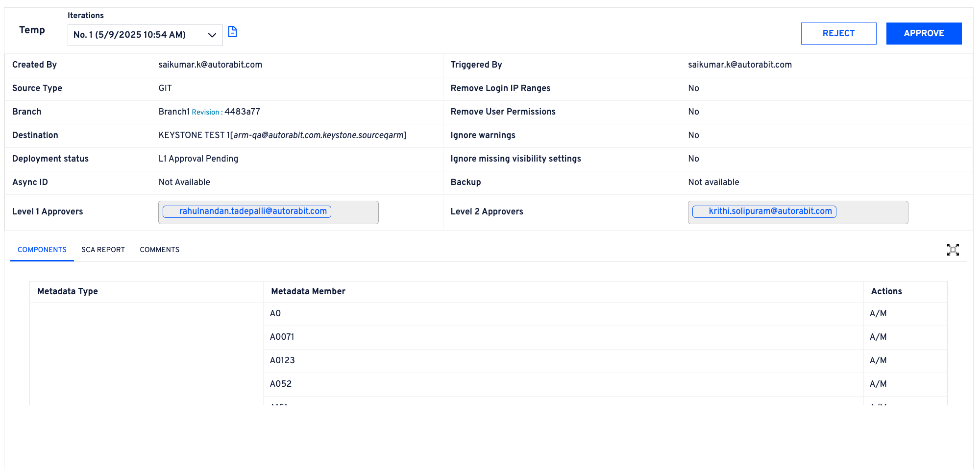The image size is (980, 469).
Task: Click the Metadata Member column header
Action: click(308, 291)
